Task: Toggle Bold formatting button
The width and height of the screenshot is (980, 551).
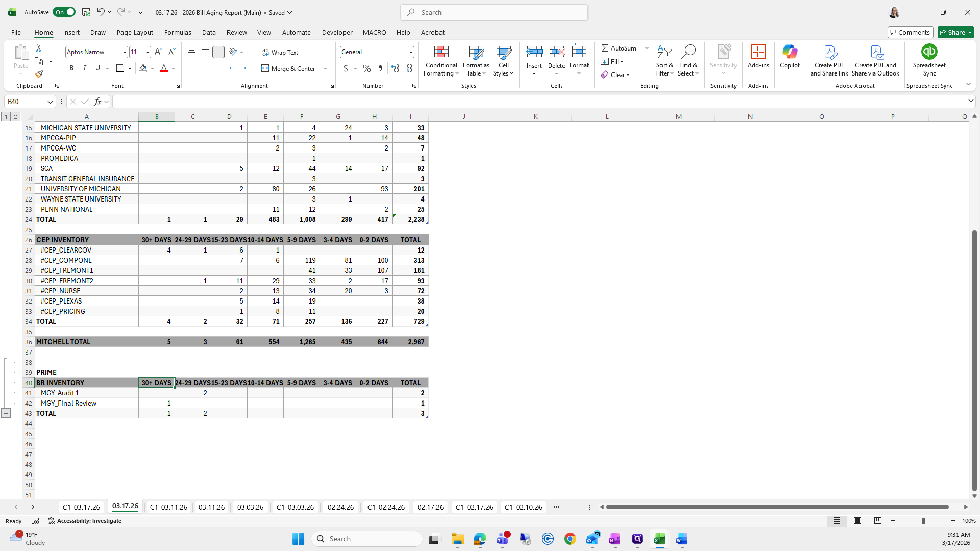Action: (x=71, y=68)
